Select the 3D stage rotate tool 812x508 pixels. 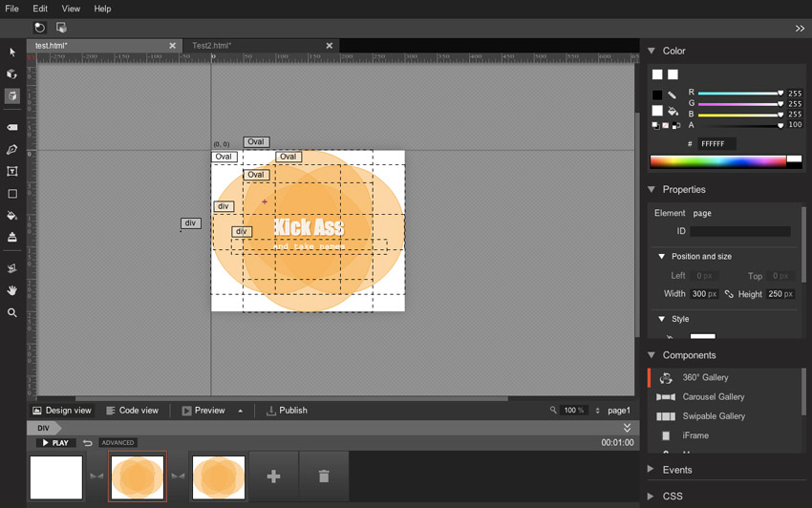click(12, 95)
